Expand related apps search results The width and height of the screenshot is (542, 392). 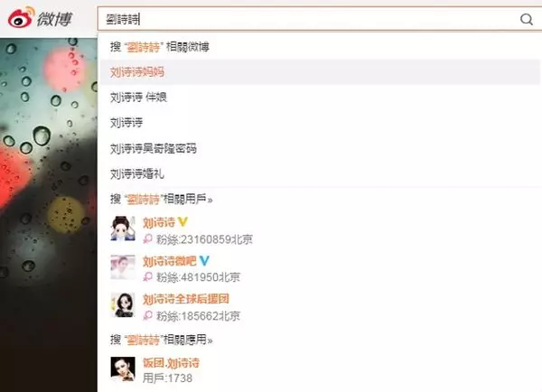click(161, 340)
